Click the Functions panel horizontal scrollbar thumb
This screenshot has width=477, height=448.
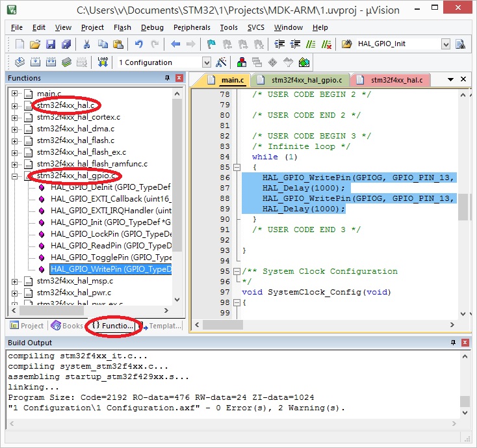51,310
